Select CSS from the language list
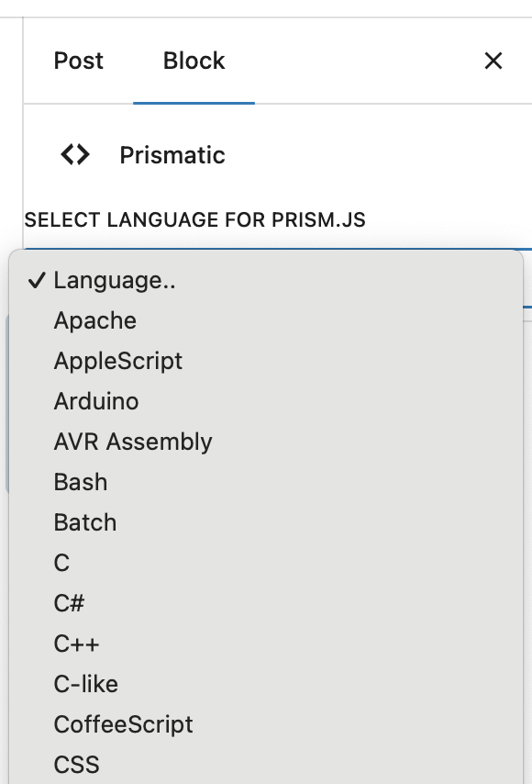 tap(266, 765)
